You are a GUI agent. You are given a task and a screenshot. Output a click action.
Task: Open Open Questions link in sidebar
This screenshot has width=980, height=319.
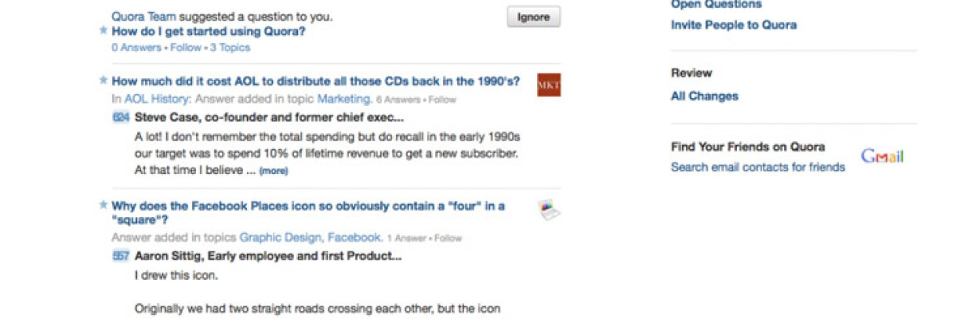point(716,4)
